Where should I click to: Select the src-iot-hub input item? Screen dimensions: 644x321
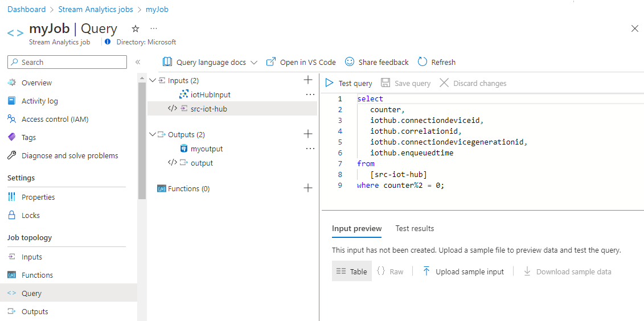tap(208, 108)
